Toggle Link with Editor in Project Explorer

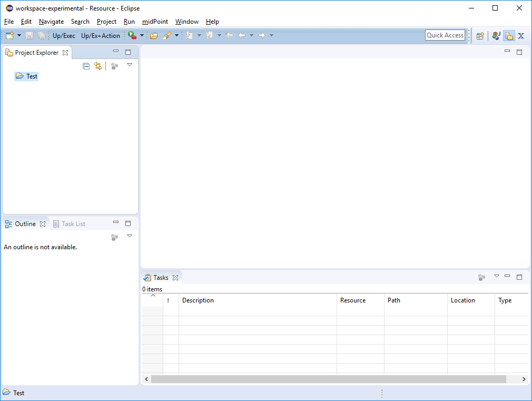pyautogui.click(x=98, y=66)
